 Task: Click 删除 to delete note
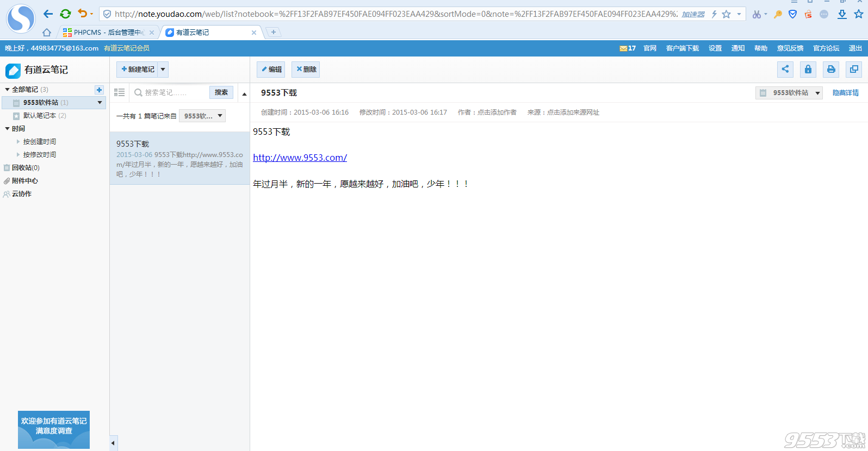[x=306, y=70]
